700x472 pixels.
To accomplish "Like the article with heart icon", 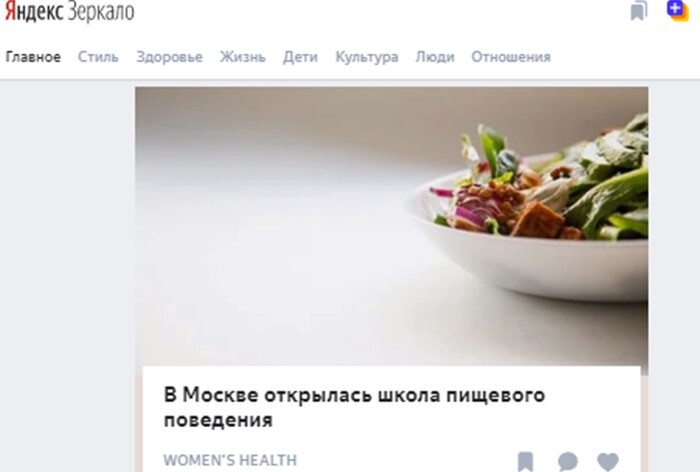I will click(608, 462).
